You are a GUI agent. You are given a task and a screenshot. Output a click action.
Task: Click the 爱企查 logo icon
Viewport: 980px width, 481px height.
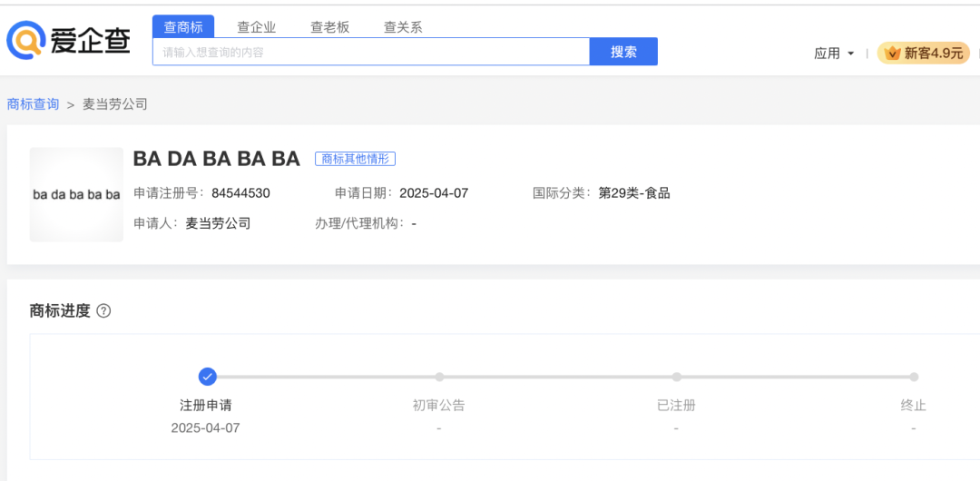click(x=26, y=41)
